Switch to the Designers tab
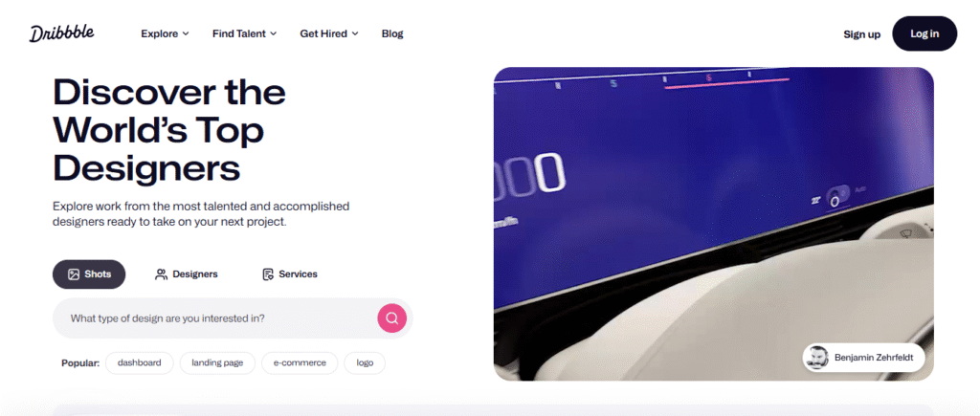This screenshot has height=416, width=980. (187, 274)
